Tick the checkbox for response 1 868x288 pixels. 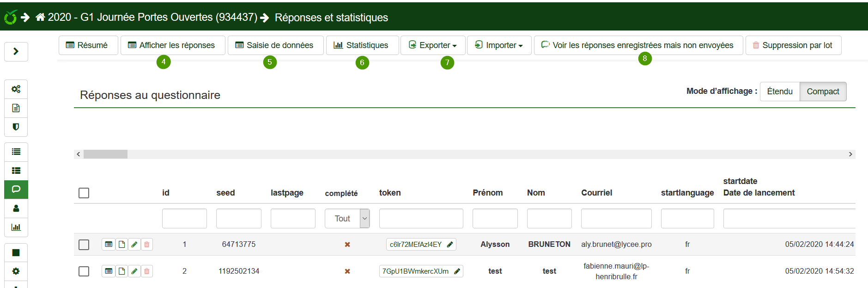(x=84, y=245)
